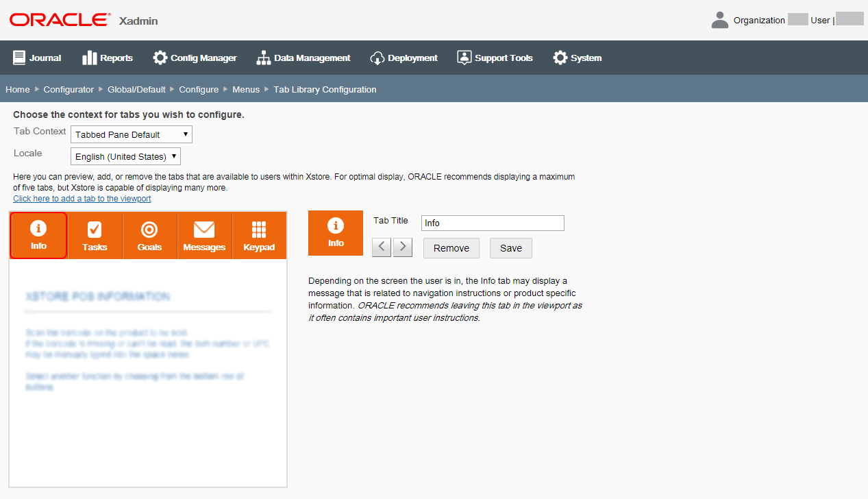Click the Deployment cloud download icon
The image size is (868, 499).
tap(377, 58)
